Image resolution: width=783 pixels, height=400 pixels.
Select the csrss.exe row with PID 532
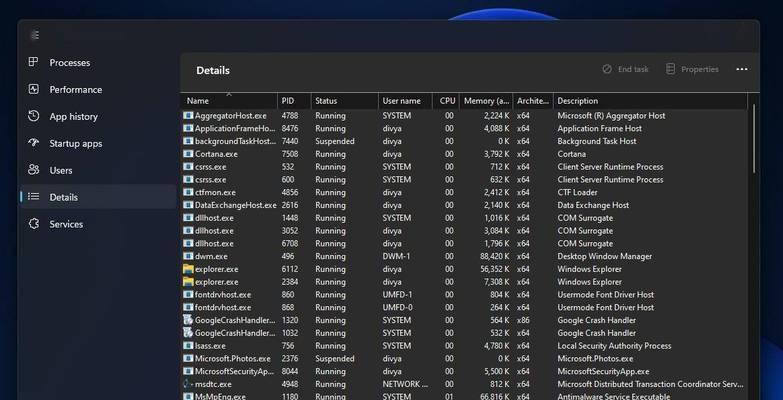[x=210, y=167]
